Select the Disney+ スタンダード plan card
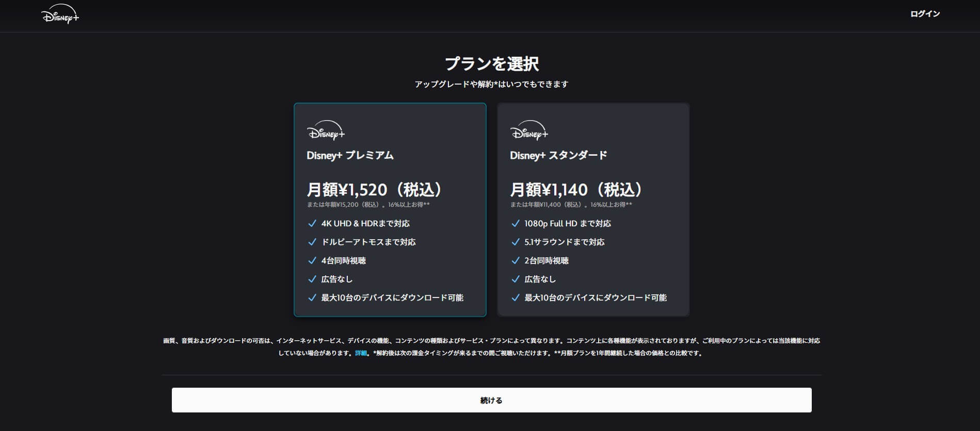Screen dimensions: 980x431 pos(593,209)
